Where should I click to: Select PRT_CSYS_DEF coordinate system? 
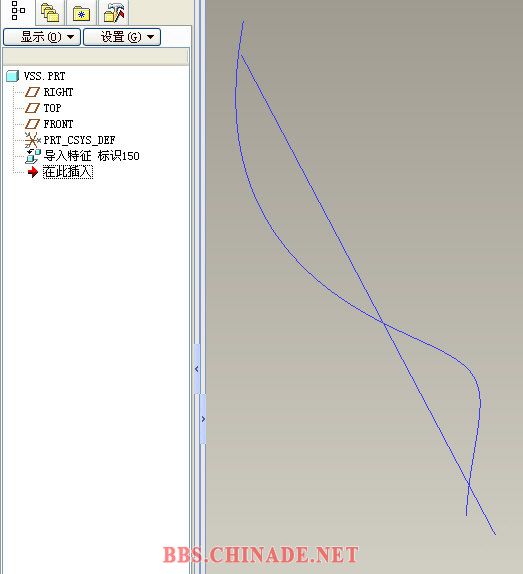point(79,140)
